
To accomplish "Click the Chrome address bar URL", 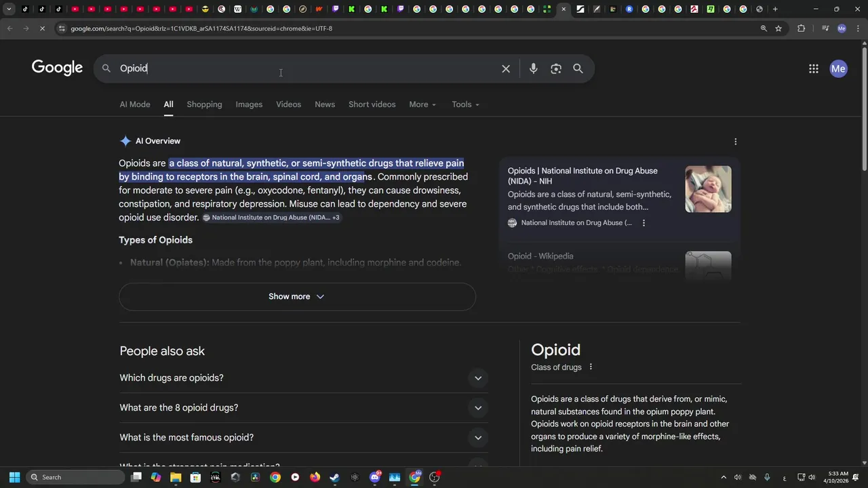I will coord(201,28).
